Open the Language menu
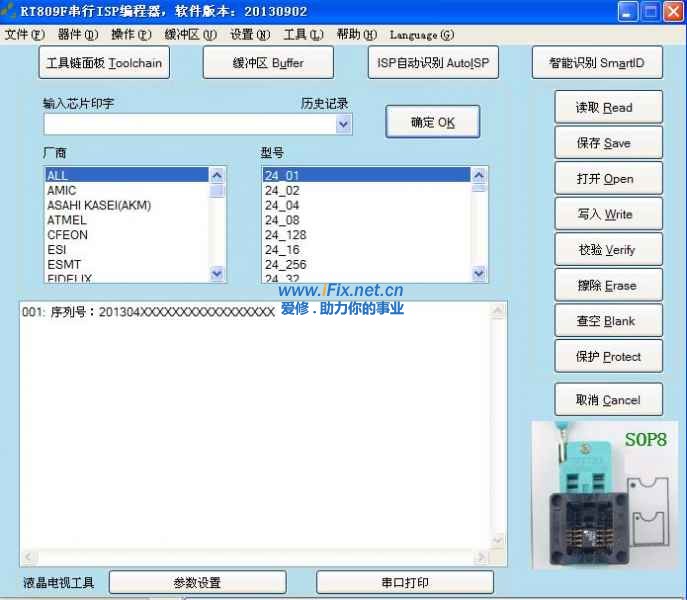687x600 pixels. 421,34
